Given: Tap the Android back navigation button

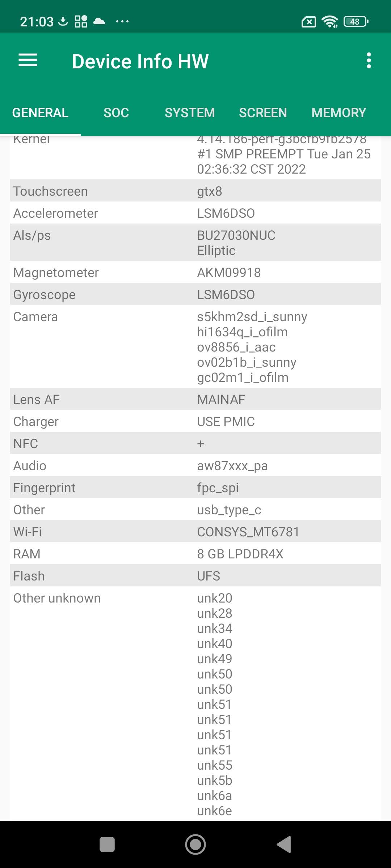Looking at the screenshot, I should coord(284,844).
